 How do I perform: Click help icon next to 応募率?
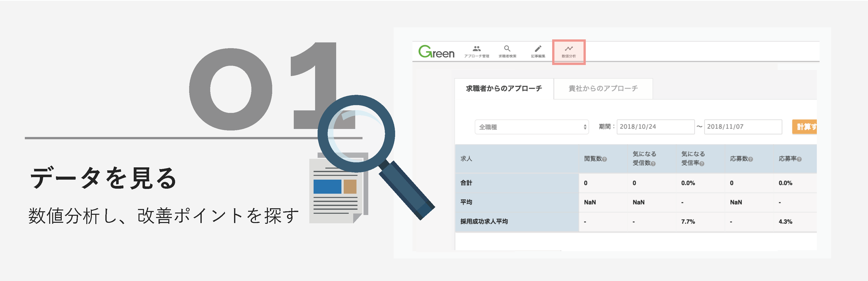799,159
